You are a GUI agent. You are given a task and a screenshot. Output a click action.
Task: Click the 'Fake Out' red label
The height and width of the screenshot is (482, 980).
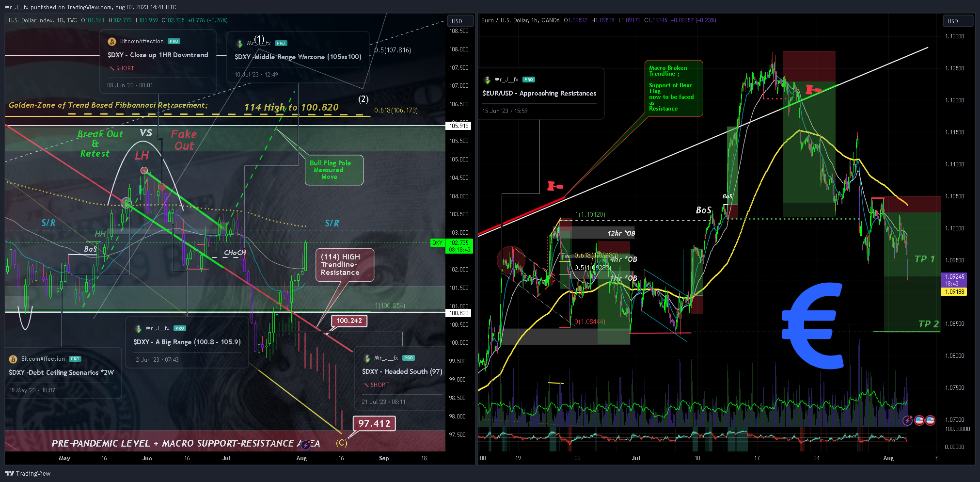(184, 140)
